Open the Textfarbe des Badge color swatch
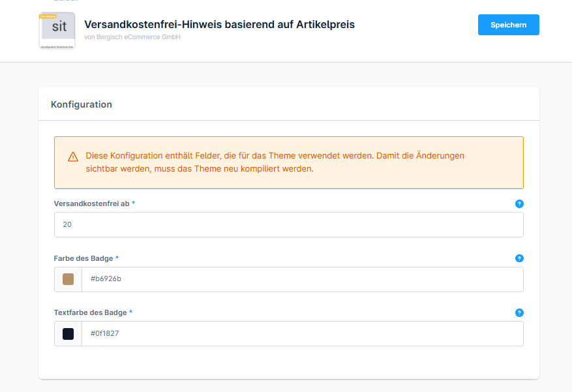Viewport: 572px width, 392px height. pyautogui.click(x=68, y=334)
